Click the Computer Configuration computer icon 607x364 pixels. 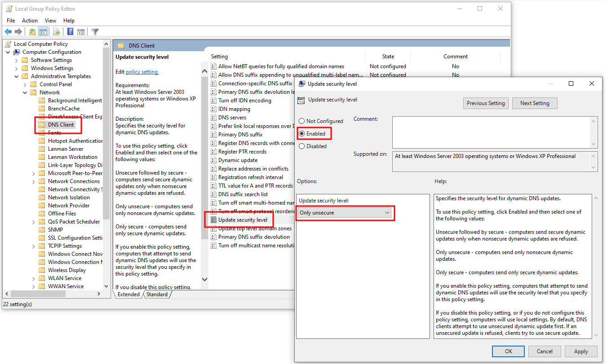pos(17,52)
